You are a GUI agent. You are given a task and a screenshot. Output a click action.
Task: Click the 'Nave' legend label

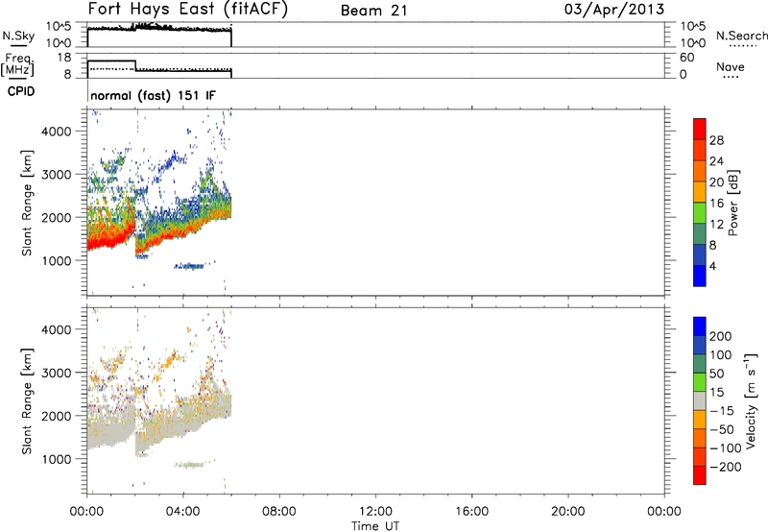[730, 67]
